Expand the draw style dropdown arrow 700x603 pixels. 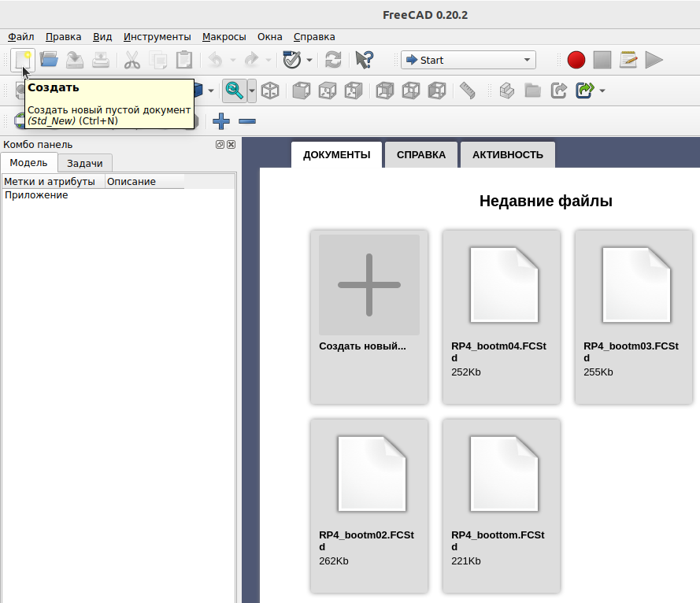point(211,91)
